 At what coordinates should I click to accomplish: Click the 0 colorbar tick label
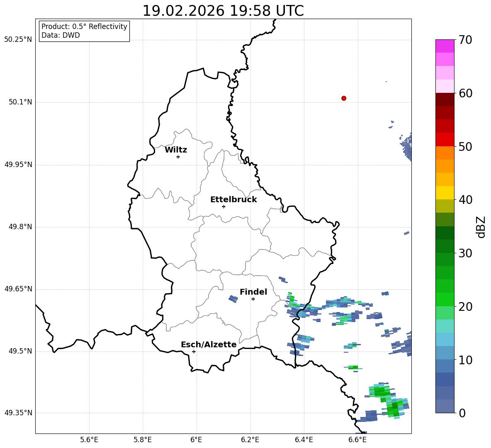click(x=462, y=413)
